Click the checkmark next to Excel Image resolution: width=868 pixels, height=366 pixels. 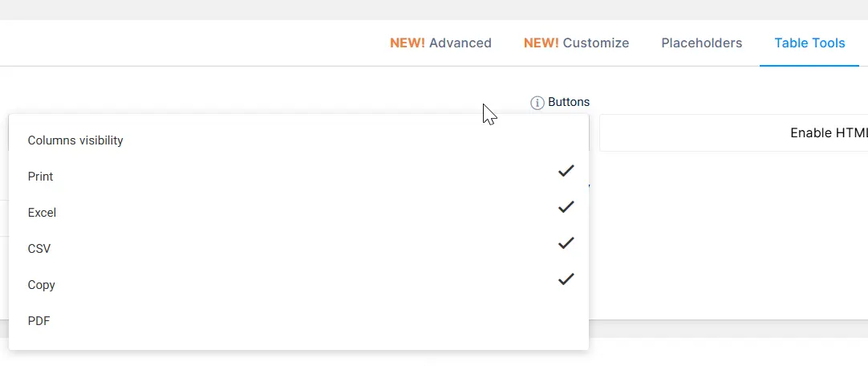click(x=566, y=207)
